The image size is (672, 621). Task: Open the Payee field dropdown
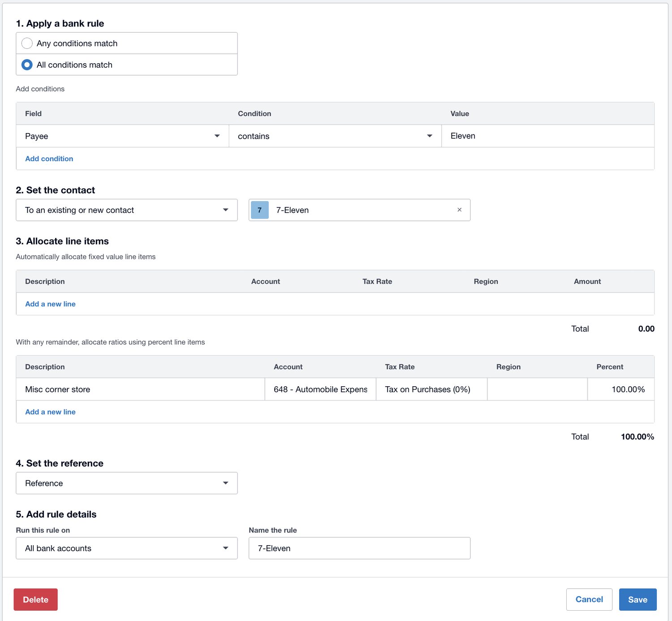122,136
